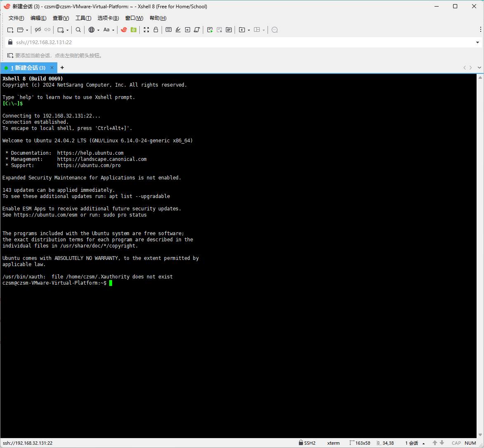484x448 pixels.
Task: Click the SSH2 status bar entry
Action: tap(307, 443)
